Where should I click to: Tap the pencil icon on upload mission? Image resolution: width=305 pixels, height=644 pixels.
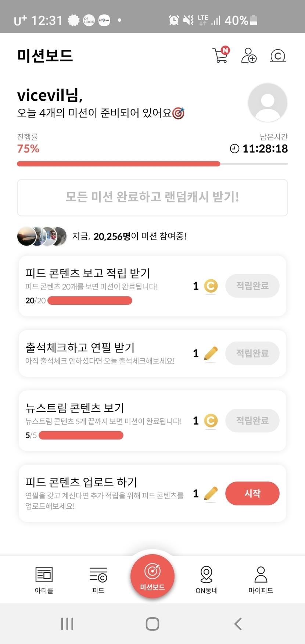tap(211, 493)
